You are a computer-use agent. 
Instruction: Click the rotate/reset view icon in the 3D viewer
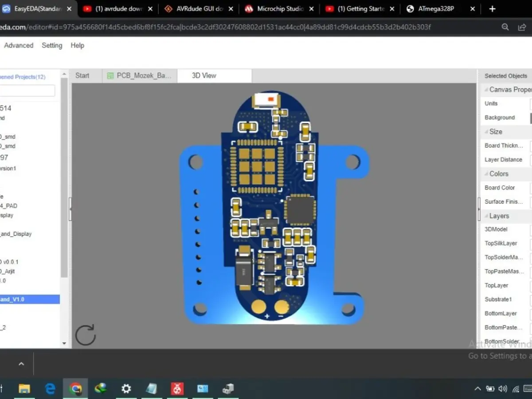pos(86,334)
